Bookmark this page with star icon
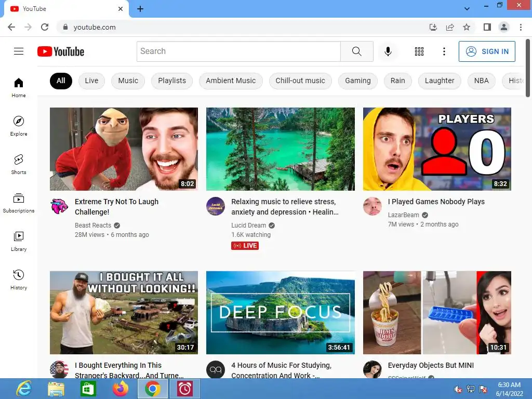Viewport: 532px width, 399px height. tap(467, 27)
